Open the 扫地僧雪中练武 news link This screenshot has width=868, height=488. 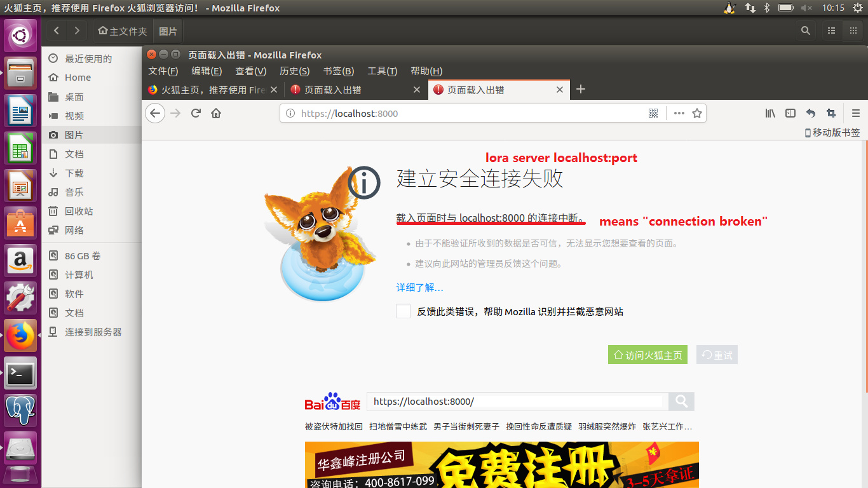point(398,426)
